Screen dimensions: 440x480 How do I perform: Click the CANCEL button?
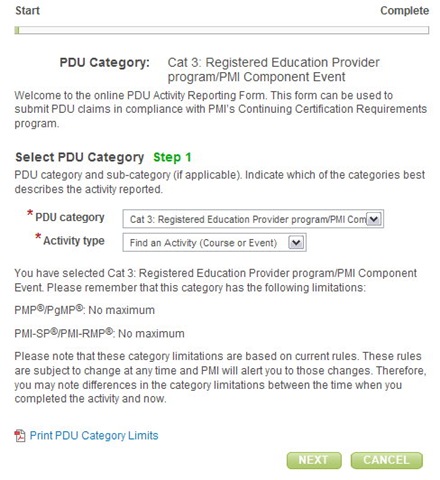coord(386,460)
